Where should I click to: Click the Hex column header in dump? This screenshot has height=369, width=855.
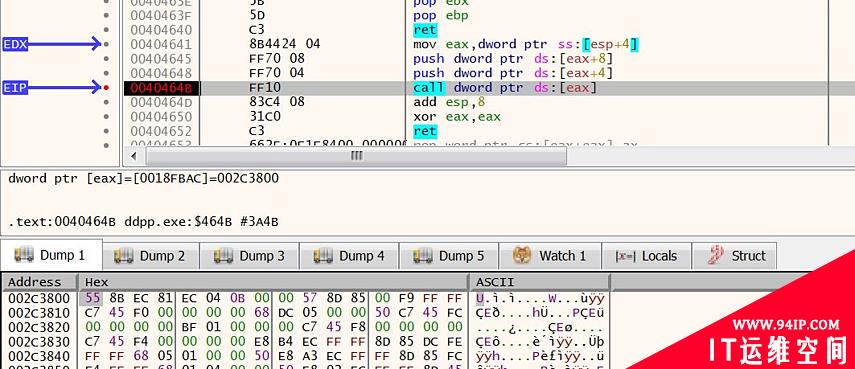[273, 282]
